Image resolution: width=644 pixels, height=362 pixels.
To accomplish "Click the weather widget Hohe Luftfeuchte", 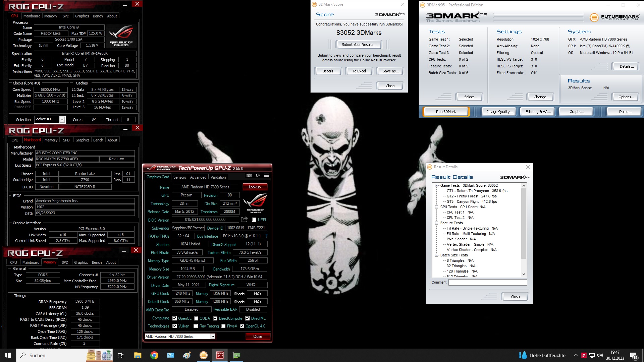I will 542,355.
